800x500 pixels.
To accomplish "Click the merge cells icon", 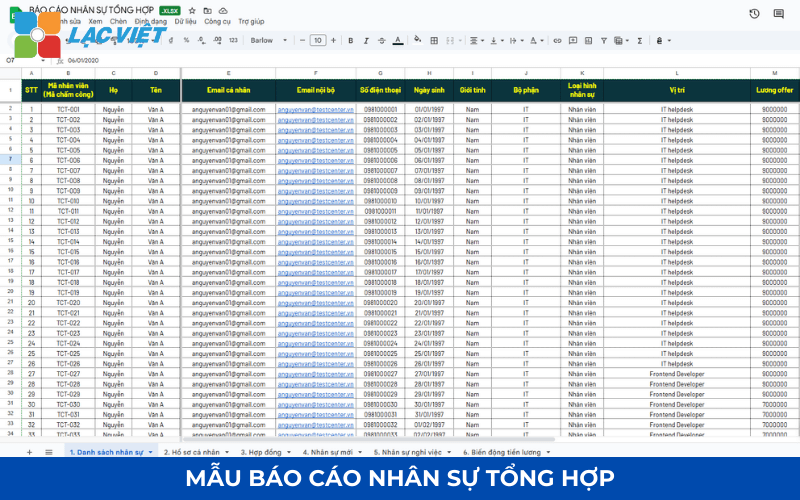I will pyautogui.click(x=450, y=40).
